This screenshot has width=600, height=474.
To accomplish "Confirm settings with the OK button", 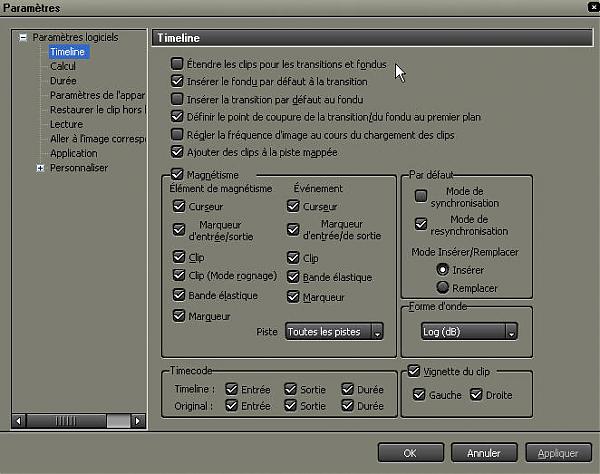I will point(411,453).
